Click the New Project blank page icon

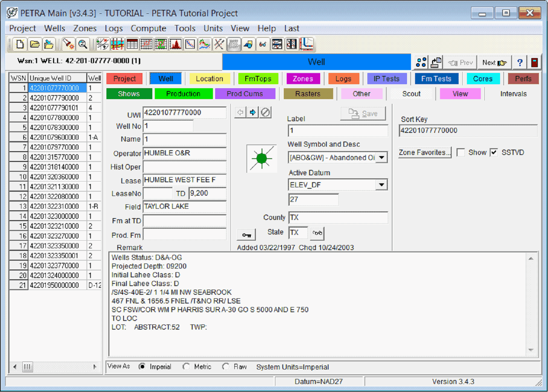(x=20, y=44)
